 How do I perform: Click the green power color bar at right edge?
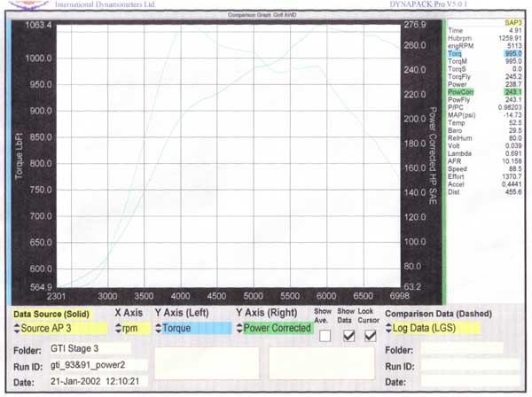(444, 162)
